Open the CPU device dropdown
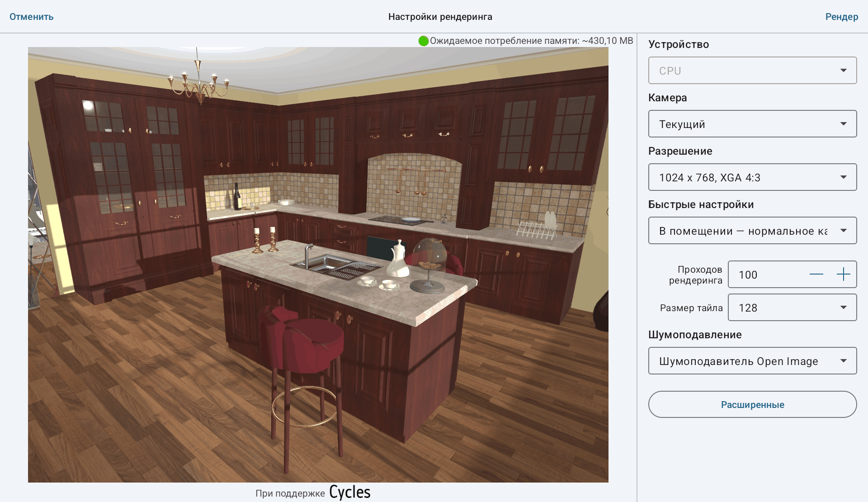Image resolution: width=868 pixels, height=502 pixels. coord(752,71)
